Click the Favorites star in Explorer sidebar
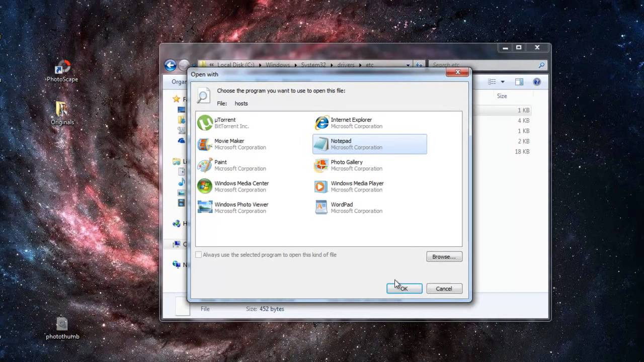The height and width of the screenshot is (362, 644). pos(176,99)
